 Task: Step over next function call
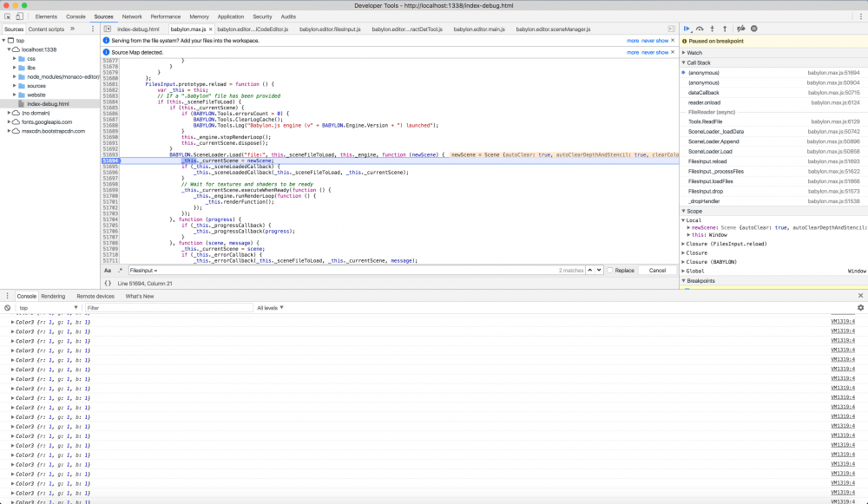[700, 29]
